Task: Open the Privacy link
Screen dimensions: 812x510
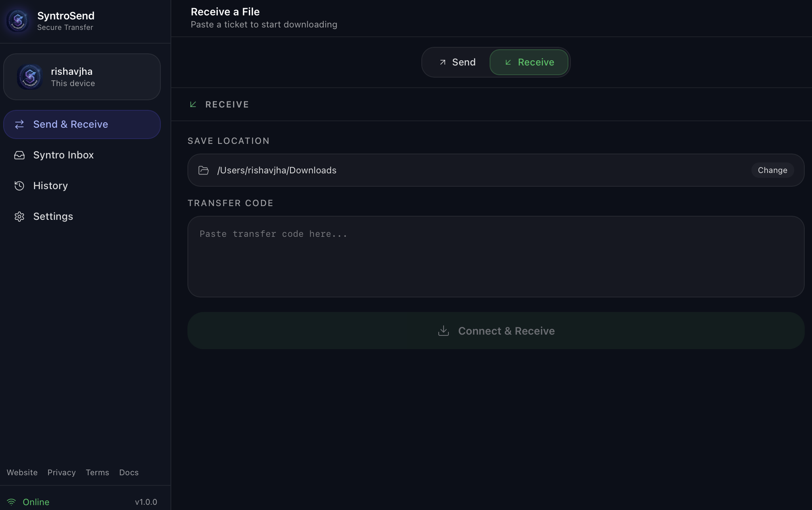Action: (x=61, y=472)
